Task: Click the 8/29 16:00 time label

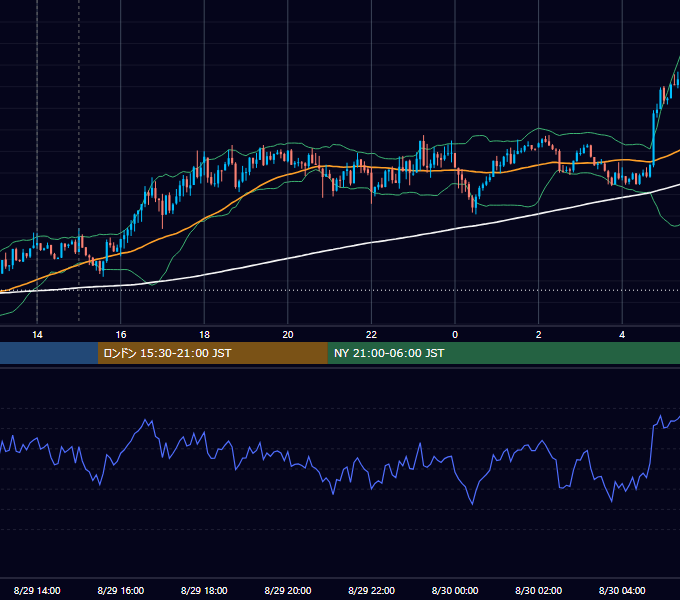Action: pyautogui.click(x=121, y=590)
